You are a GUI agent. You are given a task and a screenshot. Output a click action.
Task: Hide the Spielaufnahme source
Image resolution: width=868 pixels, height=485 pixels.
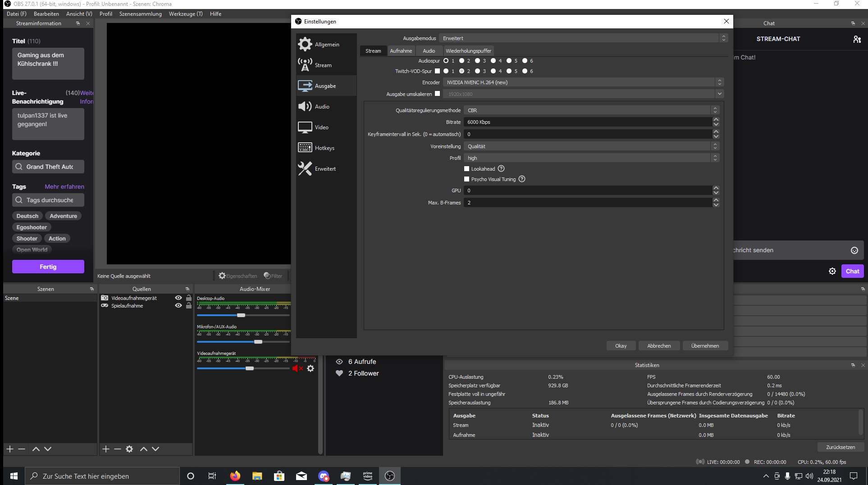pyautogui.click(x=178, y=306)
